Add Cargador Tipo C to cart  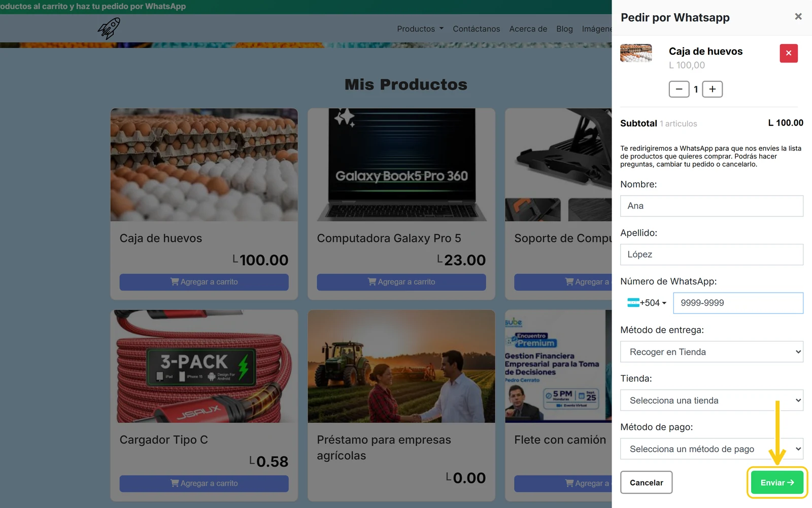[x=204, y=484]
